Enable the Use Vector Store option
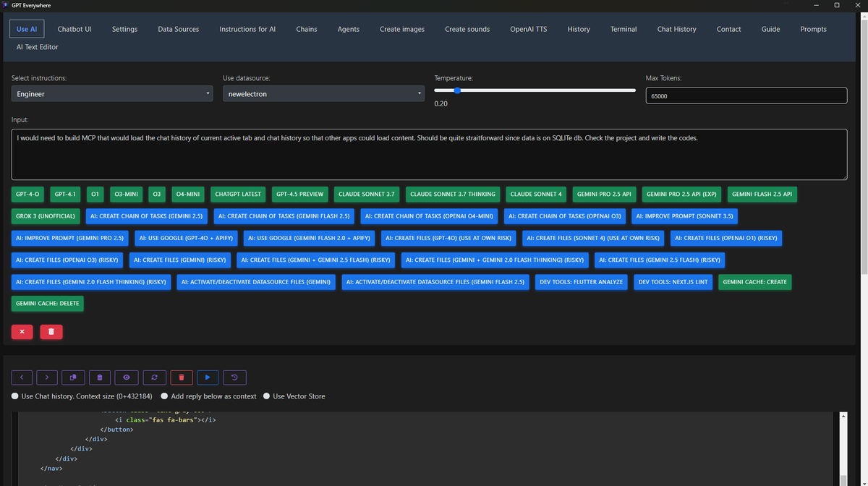 (266, 396)
